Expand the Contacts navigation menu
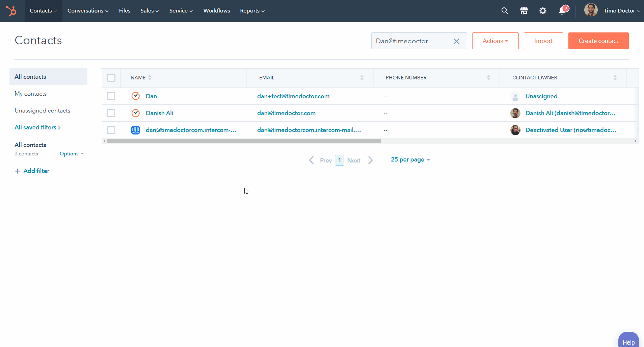The width and height of the screenshot is (644, 347). pos(43,11)
